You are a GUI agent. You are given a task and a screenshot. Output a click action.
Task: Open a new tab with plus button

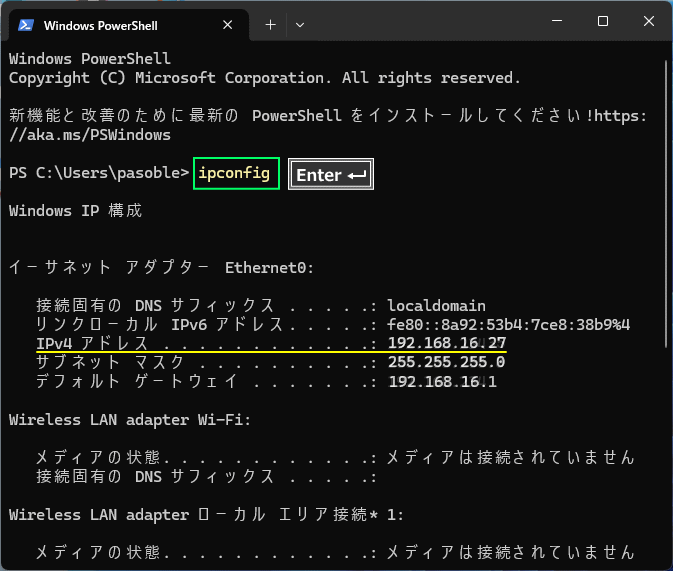[270, 25]
